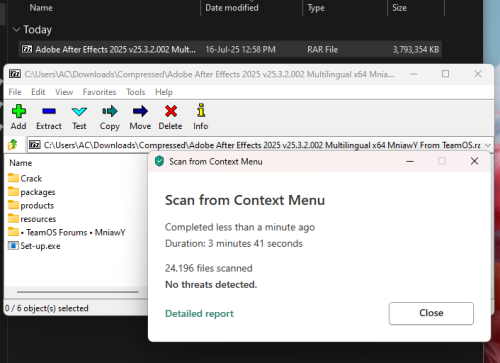This screenshot has width=500, height=363.
Task: Open the Tools menu
Action: pos(135,92)
